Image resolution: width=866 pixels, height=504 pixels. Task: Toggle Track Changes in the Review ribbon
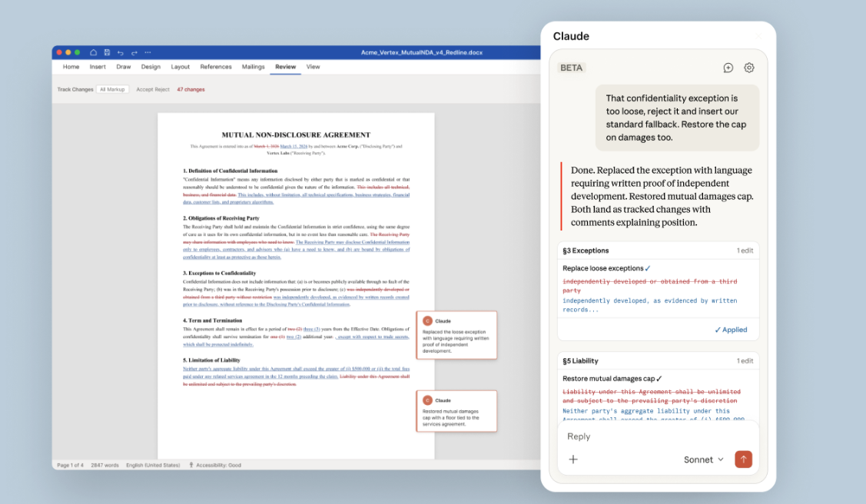point(75,90)
